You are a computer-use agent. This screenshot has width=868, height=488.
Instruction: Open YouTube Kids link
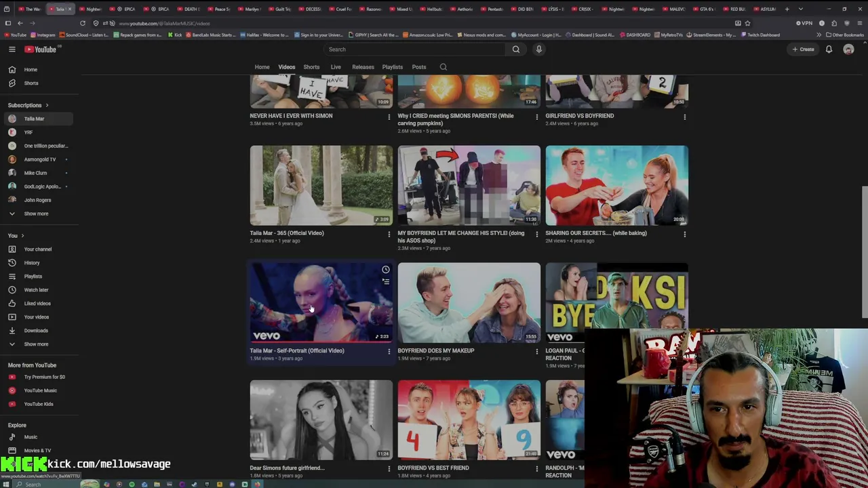pos(39,404)
